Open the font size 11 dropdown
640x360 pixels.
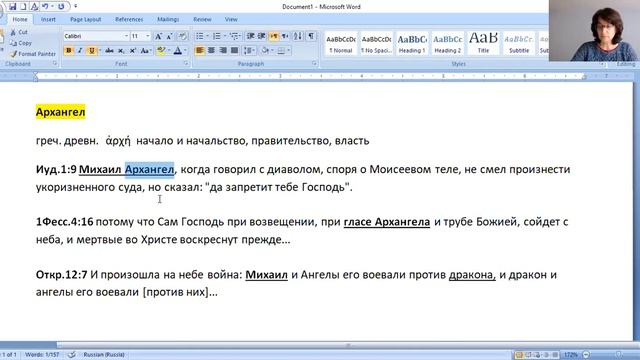tap(148, 36)
